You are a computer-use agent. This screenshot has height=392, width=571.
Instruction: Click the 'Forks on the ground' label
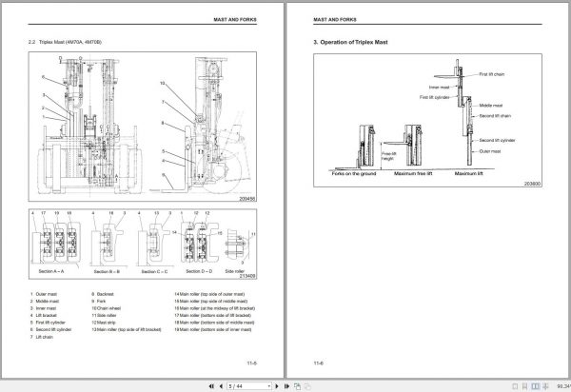pyautogui.click(x=354, y=173)
